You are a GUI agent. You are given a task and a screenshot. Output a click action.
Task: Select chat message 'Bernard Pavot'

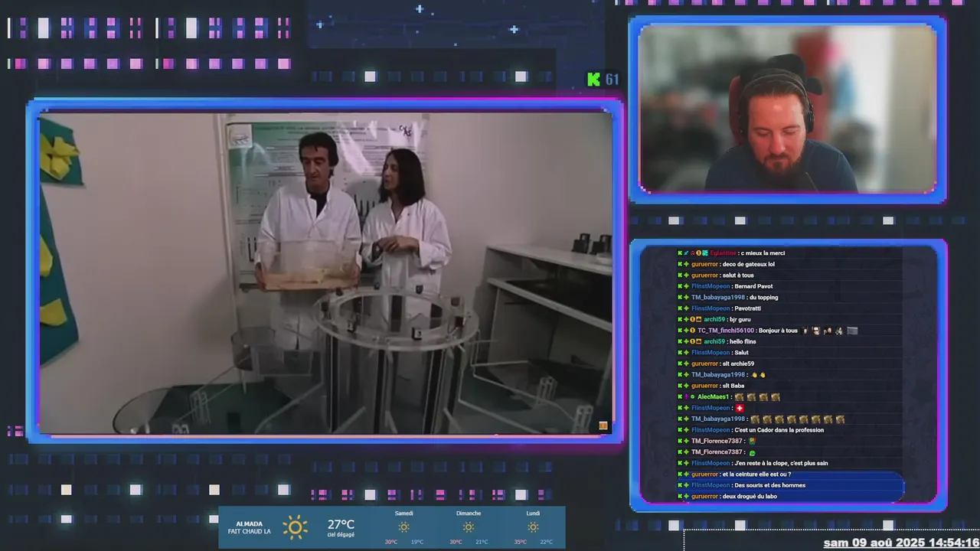click(x=753, y=286)
